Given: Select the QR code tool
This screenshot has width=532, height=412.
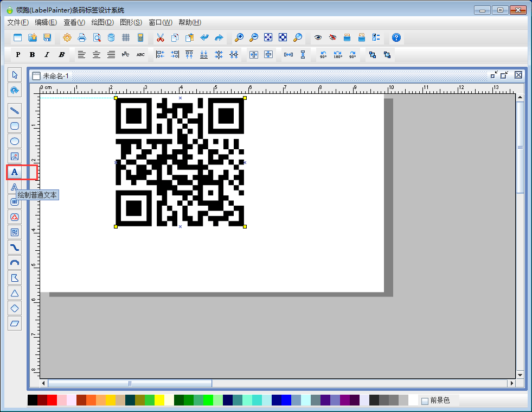Looking at the screenshot, I should [15, 232].
